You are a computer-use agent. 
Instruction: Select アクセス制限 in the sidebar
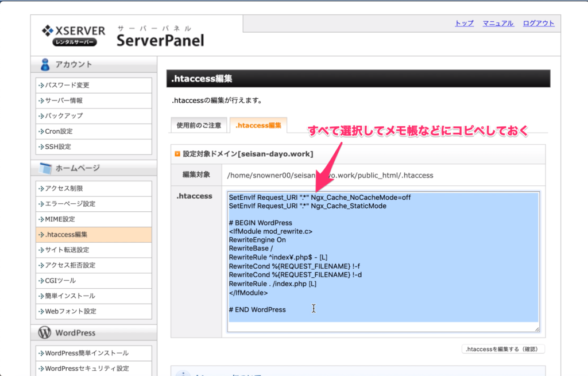point(64,189)
